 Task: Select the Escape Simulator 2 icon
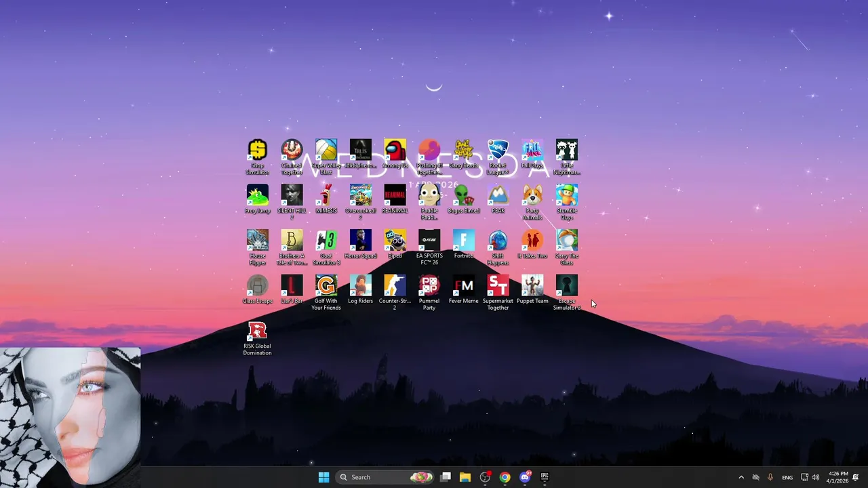click(567, 287)
